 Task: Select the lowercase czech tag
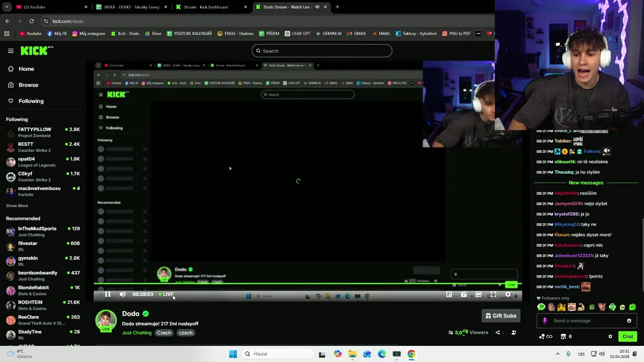(x=186, y=333)
